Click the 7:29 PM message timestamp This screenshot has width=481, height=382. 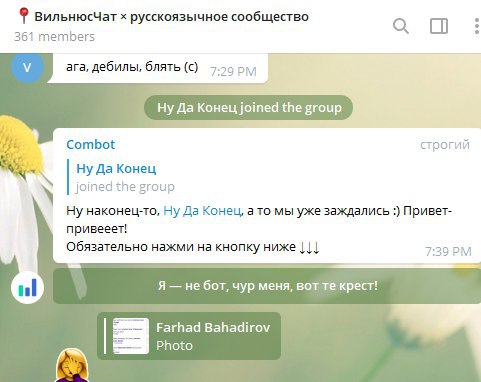pos(233,71)
